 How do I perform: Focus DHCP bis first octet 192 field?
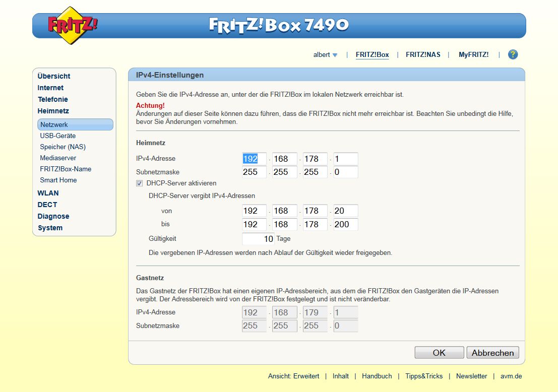pyautogui.click(x=254, y=224)
